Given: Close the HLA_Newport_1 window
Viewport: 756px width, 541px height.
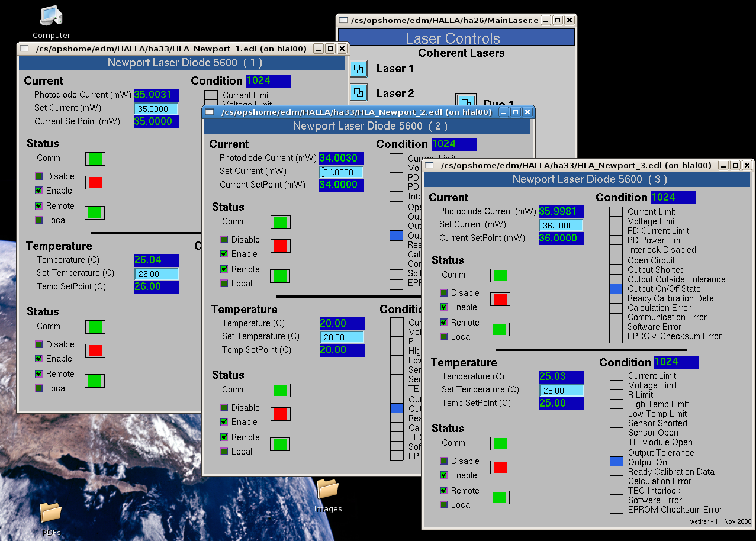Looking at the screenshot, I should [342, 49].
